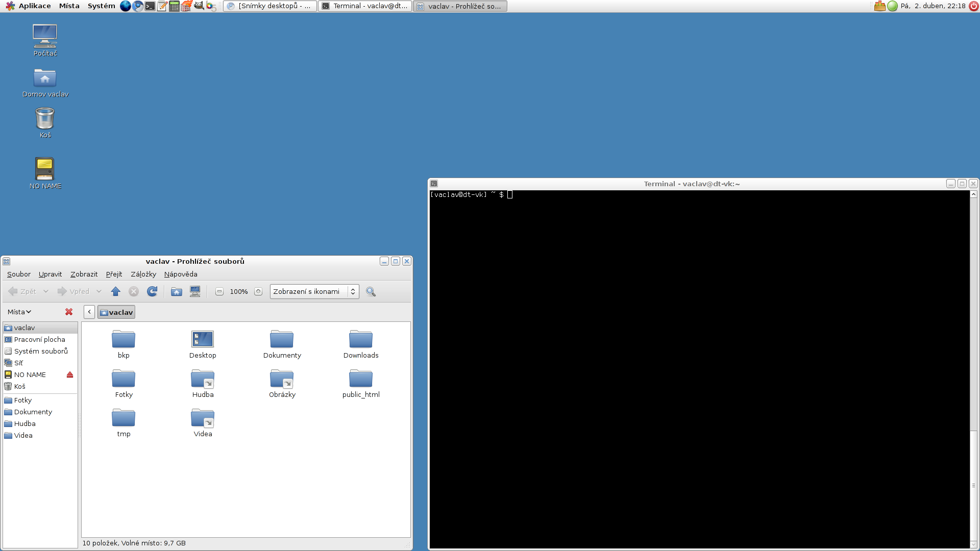Viewport: 980px width, 551px height.
Task: Click the green status indicator in system tray
Action: coord(892,6)
